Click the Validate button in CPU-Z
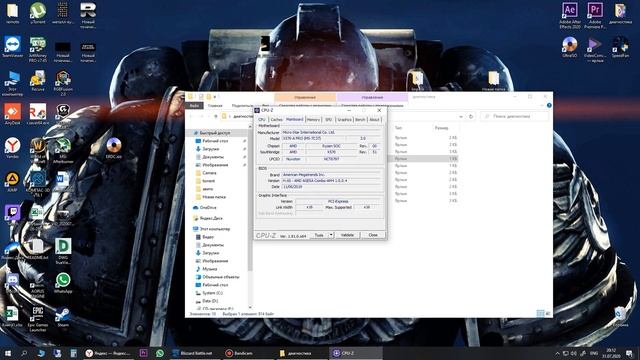 click(347, 235)
